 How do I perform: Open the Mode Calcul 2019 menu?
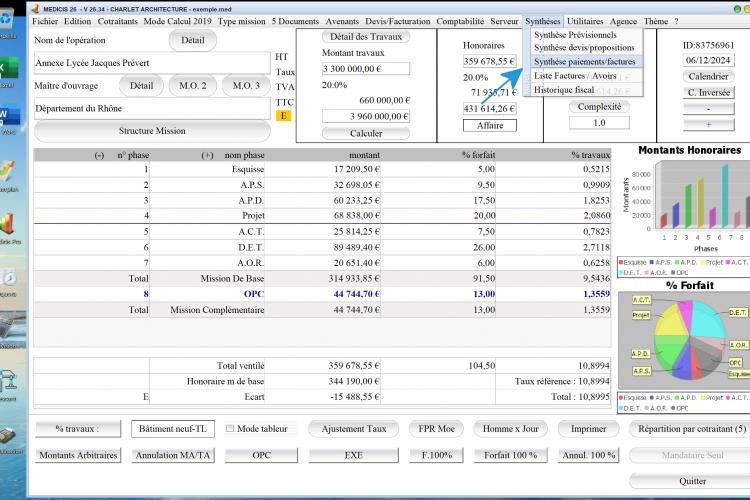(177, 22)
